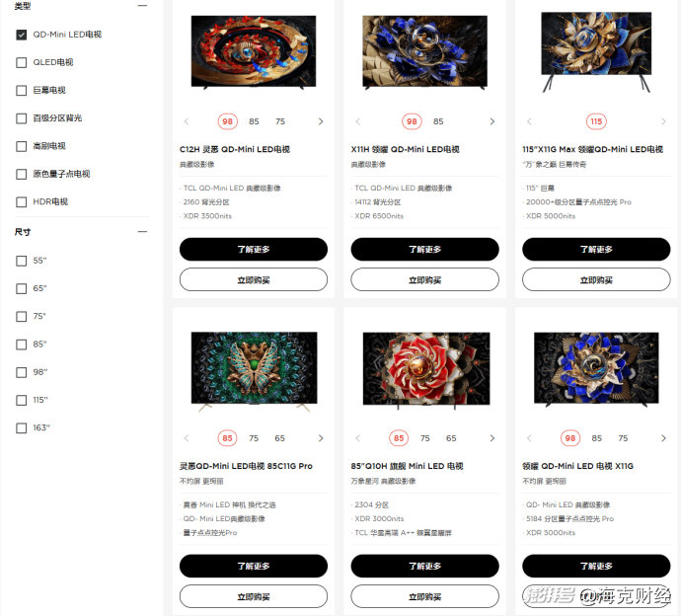
Task: Select size 75 on X11G card
Action: coord(623,438)
